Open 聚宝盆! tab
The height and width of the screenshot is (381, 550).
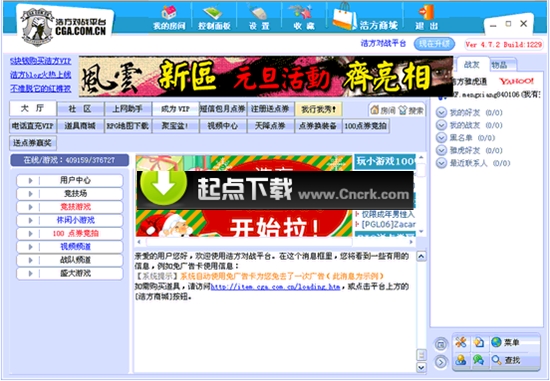click(175, 126)
